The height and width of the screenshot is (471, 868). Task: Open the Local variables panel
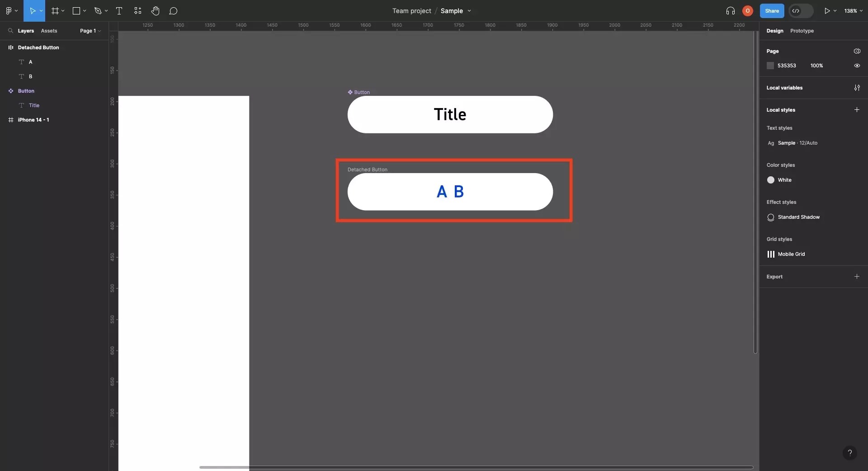click(857, 88)
